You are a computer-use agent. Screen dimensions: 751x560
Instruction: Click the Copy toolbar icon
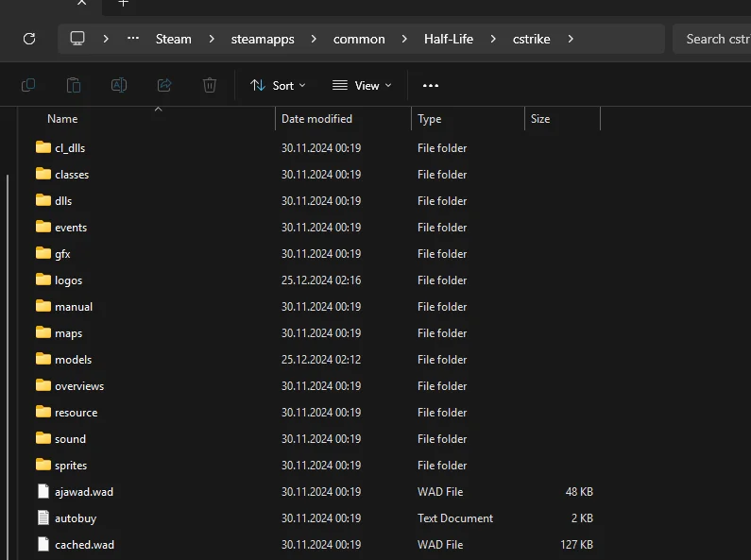pos(28,85)
